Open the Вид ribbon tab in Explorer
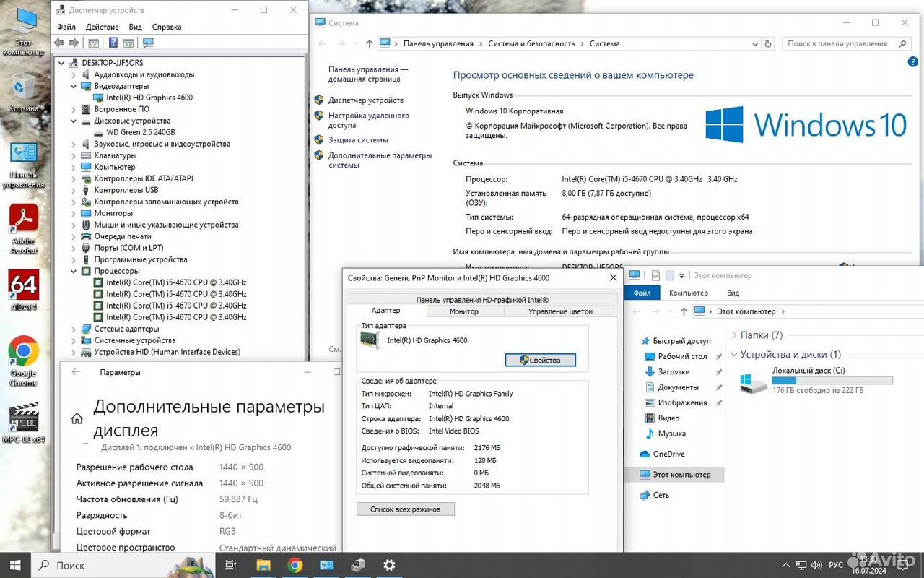Screen dimensions: 924x578 733,293
